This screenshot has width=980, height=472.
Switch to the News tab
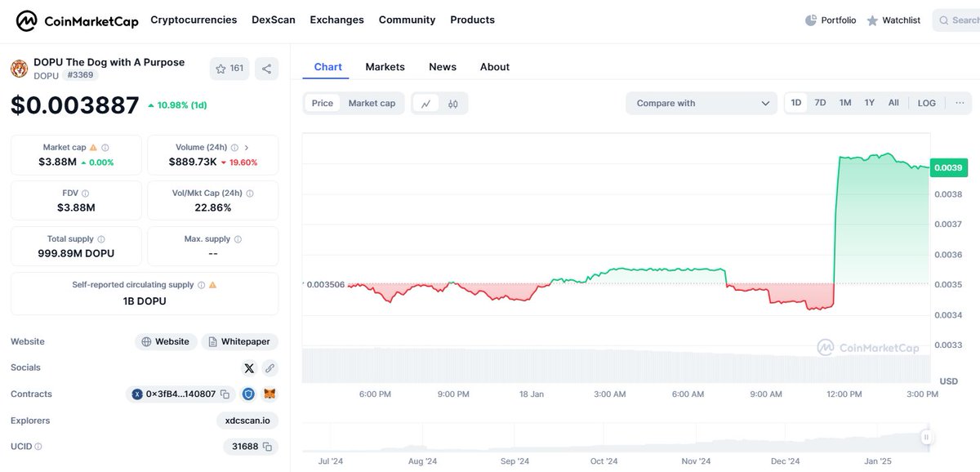pyautogui.click(x=443, y=67)
